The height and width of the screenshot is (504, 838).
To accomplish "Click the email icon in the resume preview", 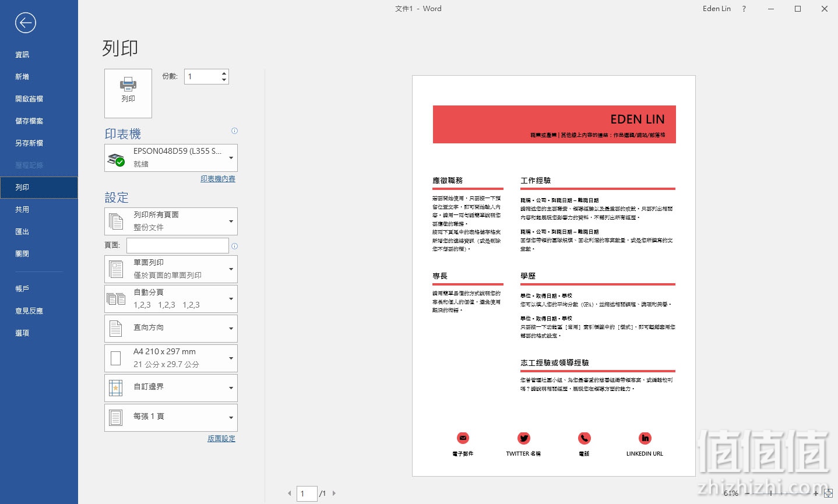I will tap(463, 438).
